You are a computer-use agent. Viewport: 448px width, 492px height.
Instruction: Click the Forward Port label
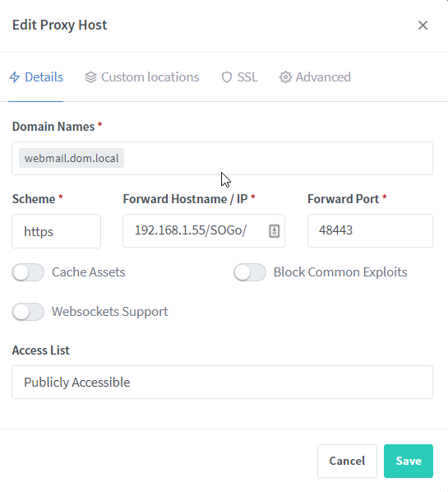click(x=344, y=199)
